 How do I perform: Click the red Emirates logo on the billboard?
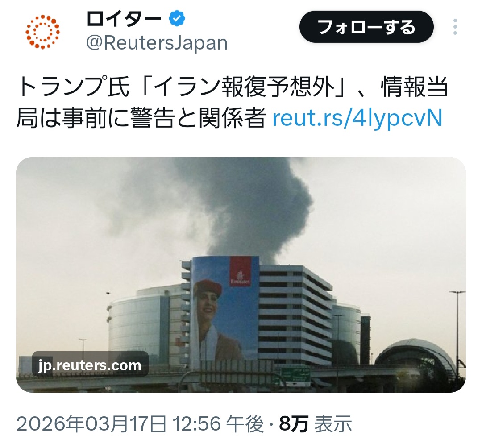(x=241, y=272)
